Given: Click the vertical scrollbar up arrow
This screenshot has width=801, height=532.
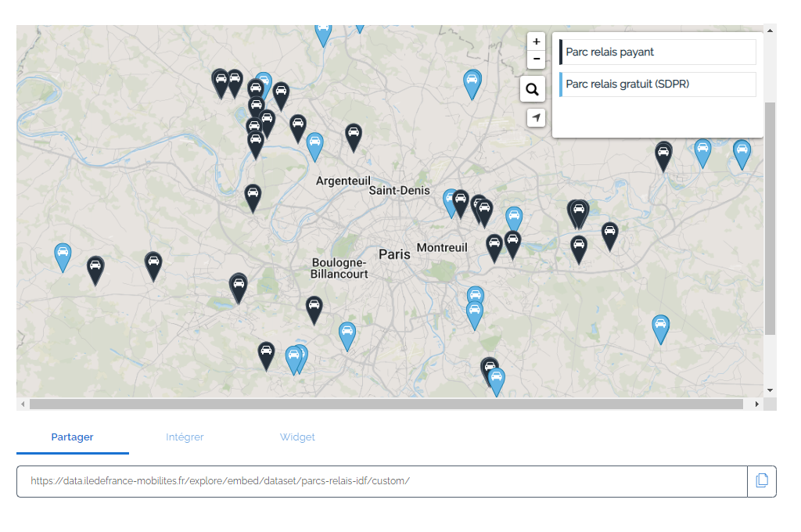Looking at the screenshot, I should point(770,31).
